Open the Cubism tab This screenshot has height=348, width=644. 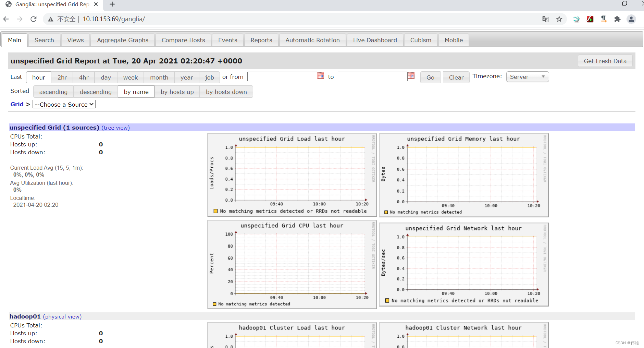(x=421, y=40)
